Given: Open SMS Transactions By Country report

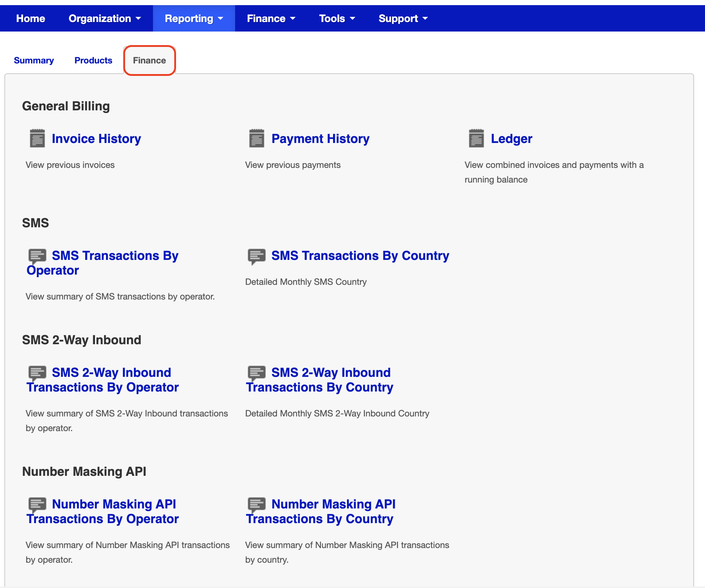Looking at the screenshot, I should 360,256.
